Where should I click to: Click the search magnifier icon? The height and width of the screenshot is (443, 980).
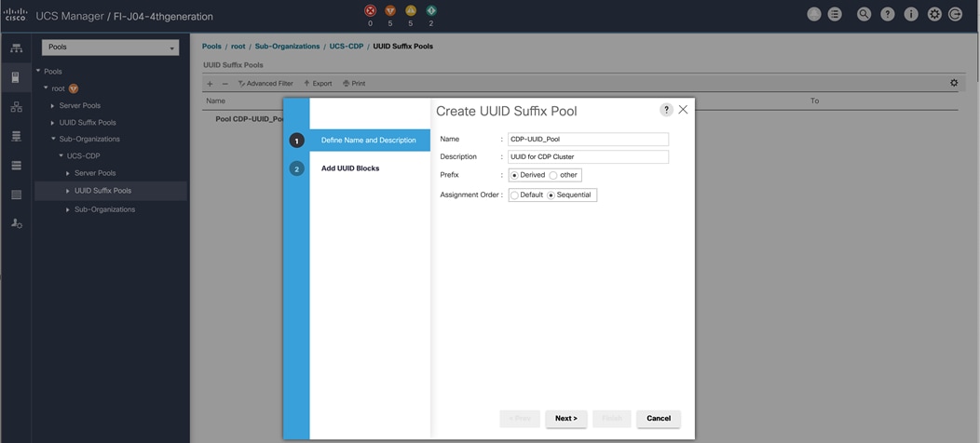[x=864, y=14]
